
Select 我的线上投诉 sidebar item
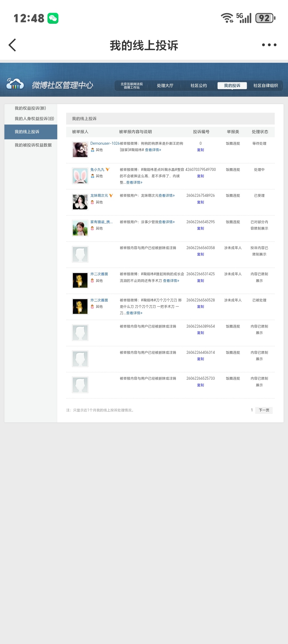[31, 132]
